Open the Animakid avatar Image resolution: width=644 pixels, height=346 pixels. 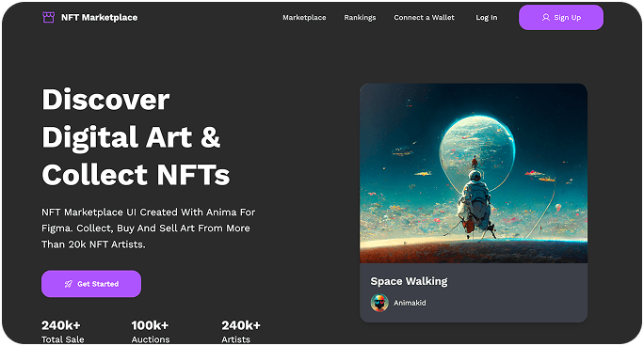pos(379,303)
